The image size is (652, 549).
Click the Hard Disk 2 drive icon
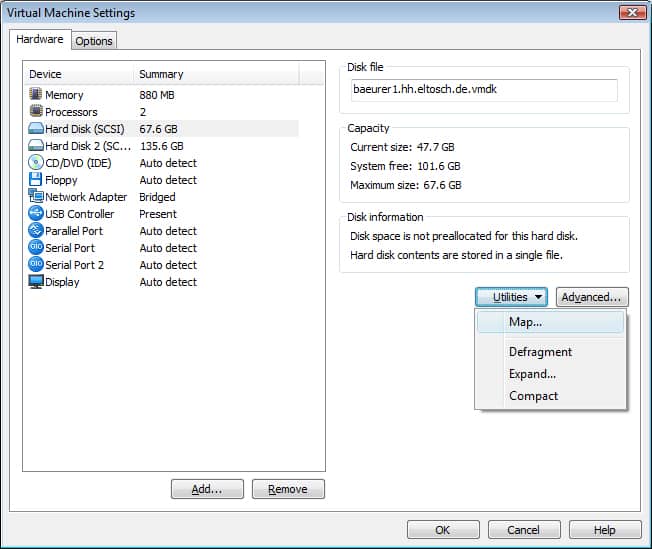click(36, 146)
